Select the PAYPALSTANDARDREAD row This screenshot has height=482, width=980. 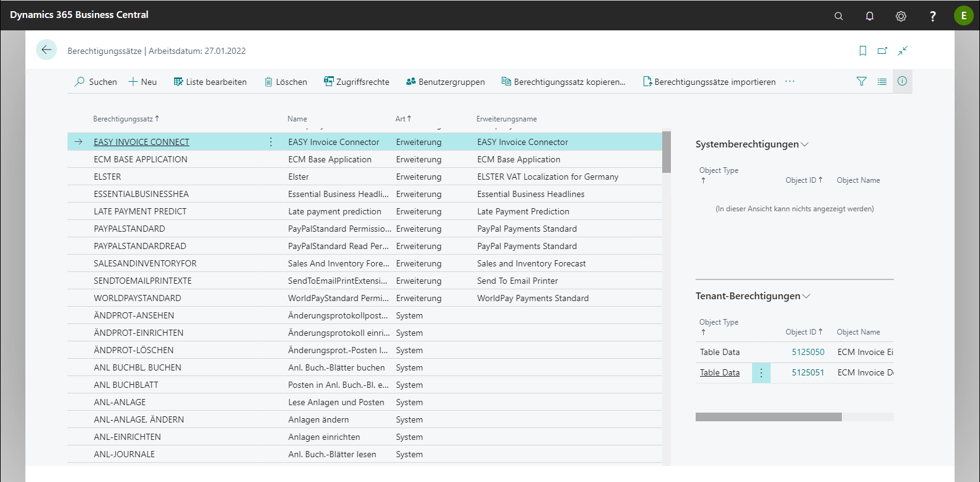pyautogui.click(x=365, y=246)
